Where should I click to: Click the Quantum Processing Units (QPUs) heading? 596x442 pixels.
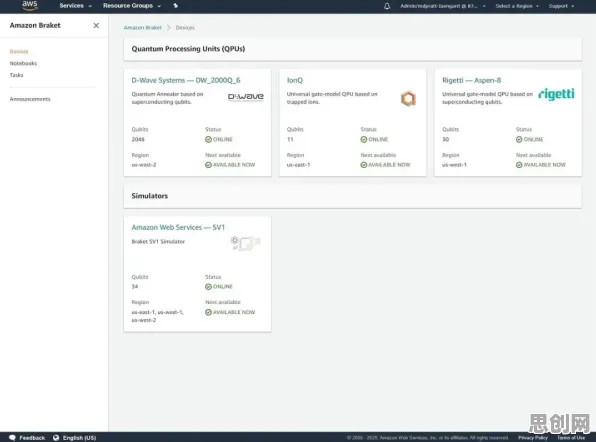(188, 49)
